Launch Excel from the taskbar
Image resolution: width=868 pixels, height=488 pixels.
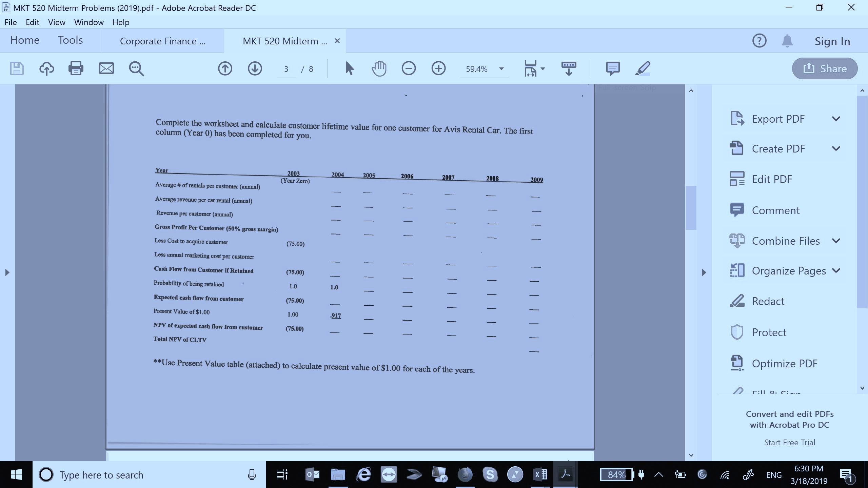(x=540, y=474)
